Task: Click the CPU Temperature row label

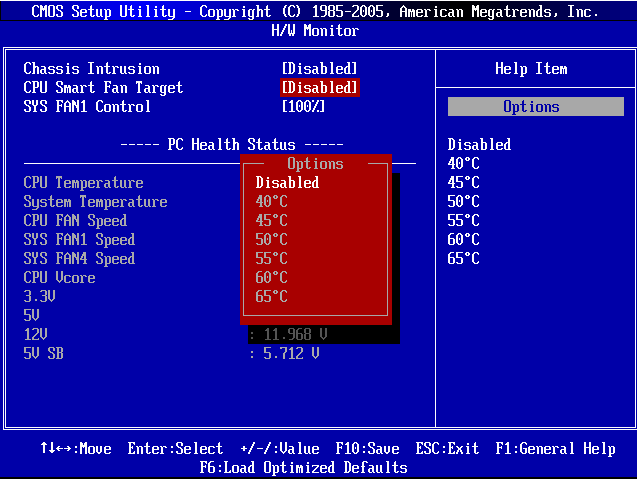Action: tap(83, 183)
